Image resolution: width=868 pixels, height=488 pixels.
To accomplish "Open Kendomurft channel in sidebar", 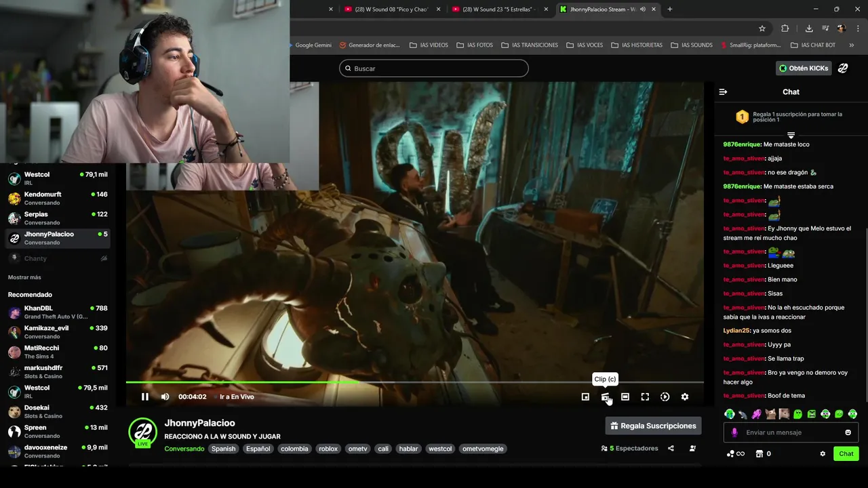I will tap(58, 198).
